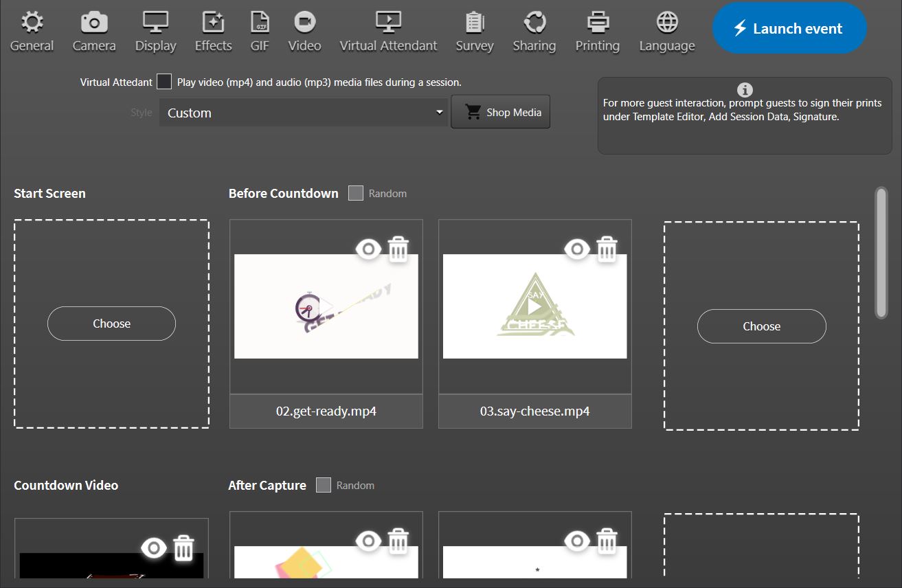
Task: Toggle Random checkbox for Before Countdown
Action: [x=356, y=193]
